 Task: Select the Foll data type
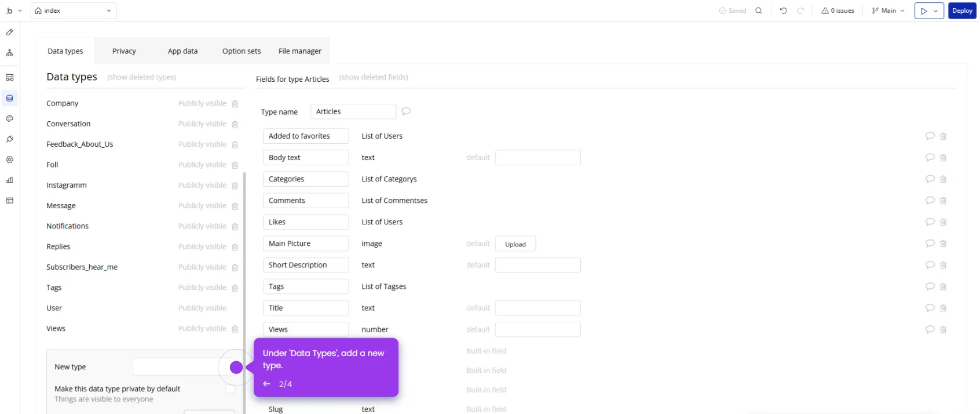pos(52,165)
